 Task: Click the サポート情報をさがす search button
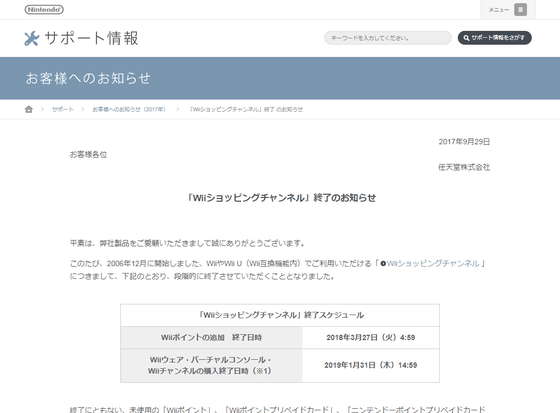(495, 38)
